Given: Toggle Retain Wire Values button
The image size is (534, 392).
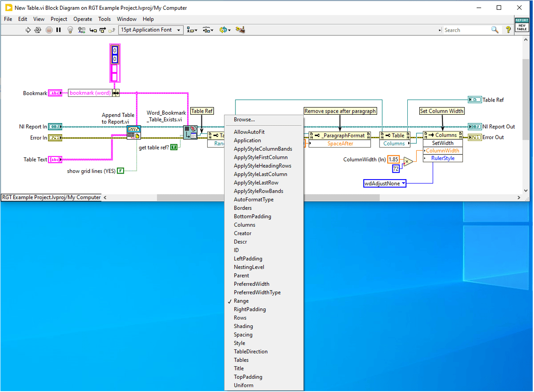Looking at the screenshot, I should pyautogui.click(x=81, y=30).
